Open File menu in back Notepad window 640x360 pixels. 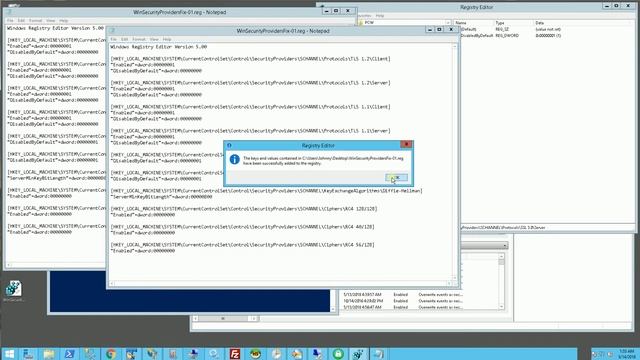tap(10, 20)
